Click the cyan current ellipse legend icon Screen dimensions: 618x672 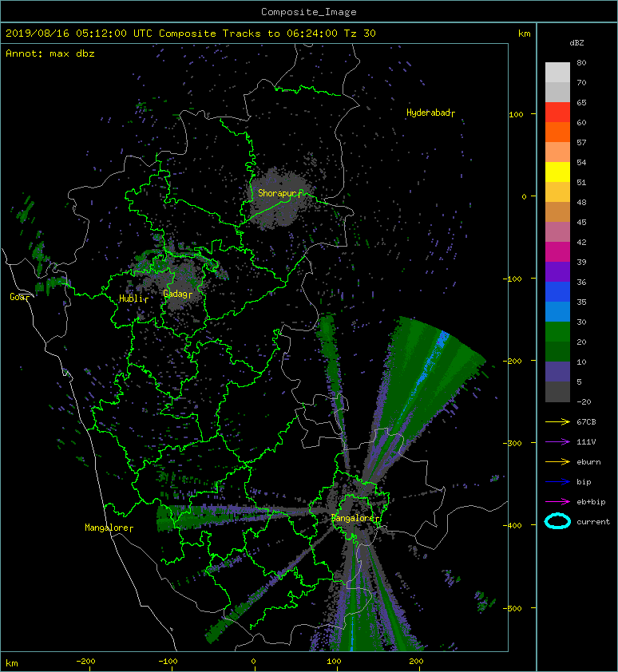point(557,522)
